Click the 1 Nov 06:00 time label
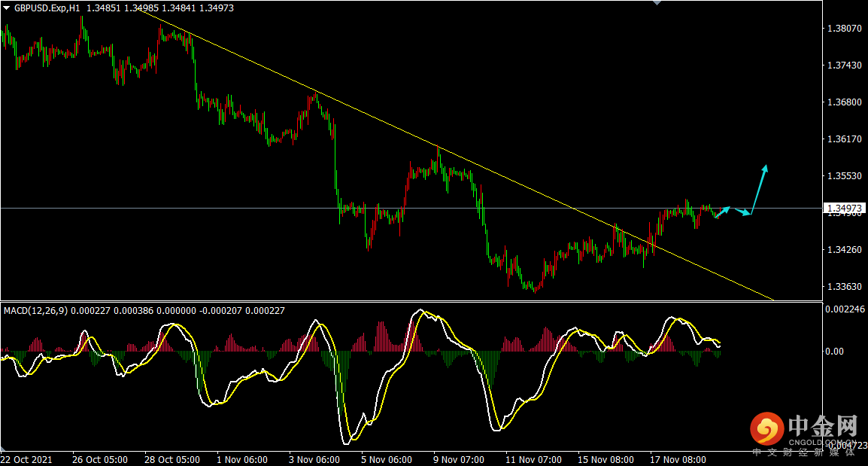Viewport: 868px width, 466px height. click(x=242, y=460)
